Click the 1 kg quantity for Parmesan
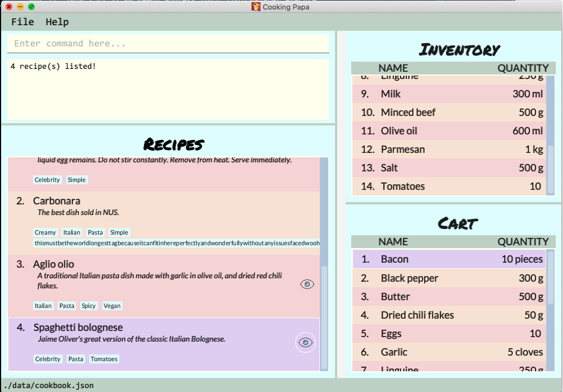This screenshot has width=563, height=392. (534, 150)
